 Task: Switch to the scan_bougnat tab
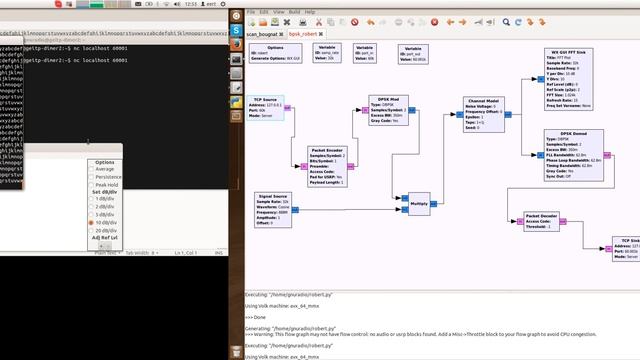click(x=262, y=34)
